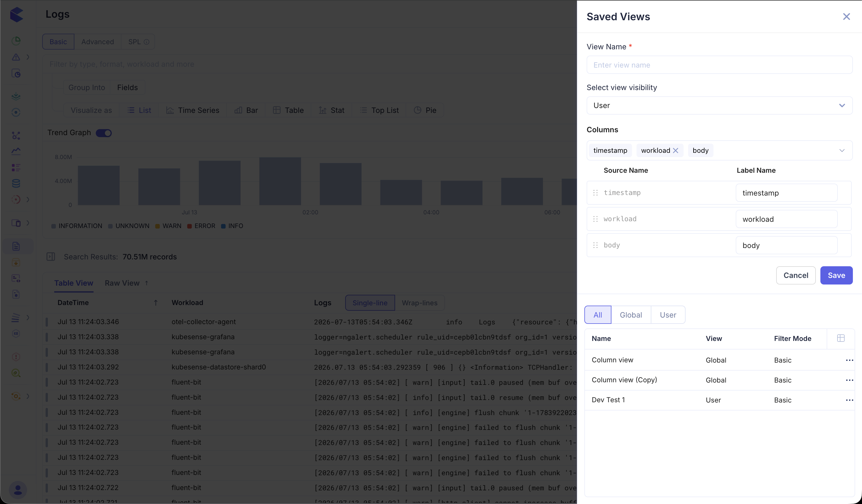The image size is (862, 504).
Task: Open the dashboard pie chart icon in sidebar
Action: (x=16, y=41)
